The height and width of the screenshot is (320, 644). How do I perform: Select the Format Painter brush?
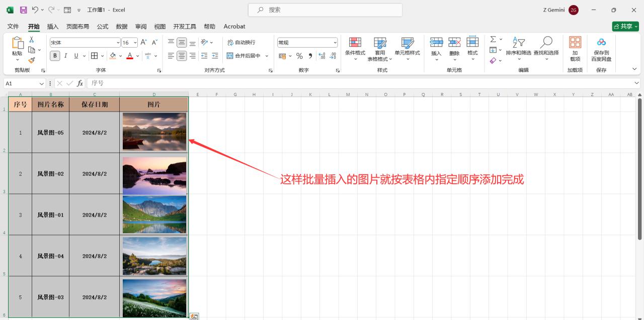(x=32, y=60)
